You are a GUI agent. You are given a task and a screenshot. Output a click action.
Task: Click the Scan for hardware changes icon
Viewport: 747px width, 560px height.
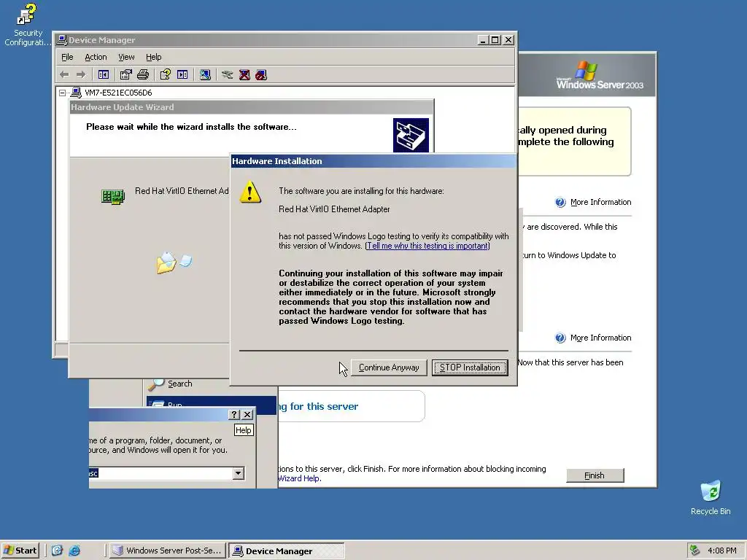(205, 75)
